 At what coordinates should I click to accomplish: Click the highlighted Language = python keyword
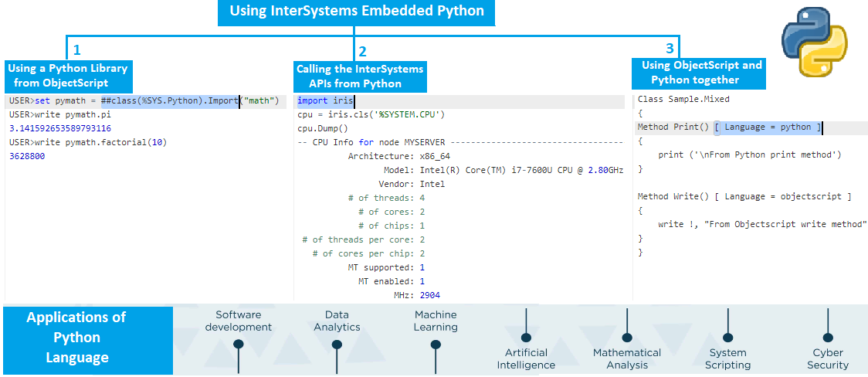click(768, 127)
